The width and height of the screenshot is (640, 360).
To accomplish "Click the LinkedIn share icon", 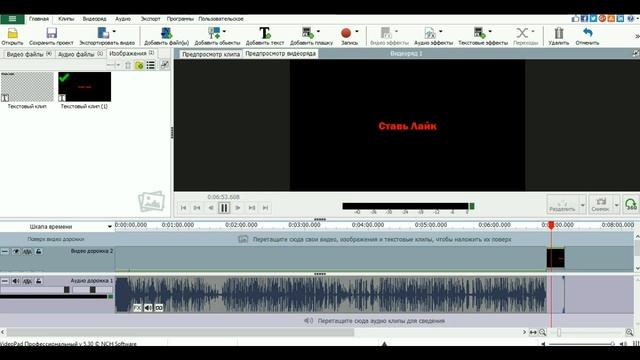I will click(x=620, y=18).
